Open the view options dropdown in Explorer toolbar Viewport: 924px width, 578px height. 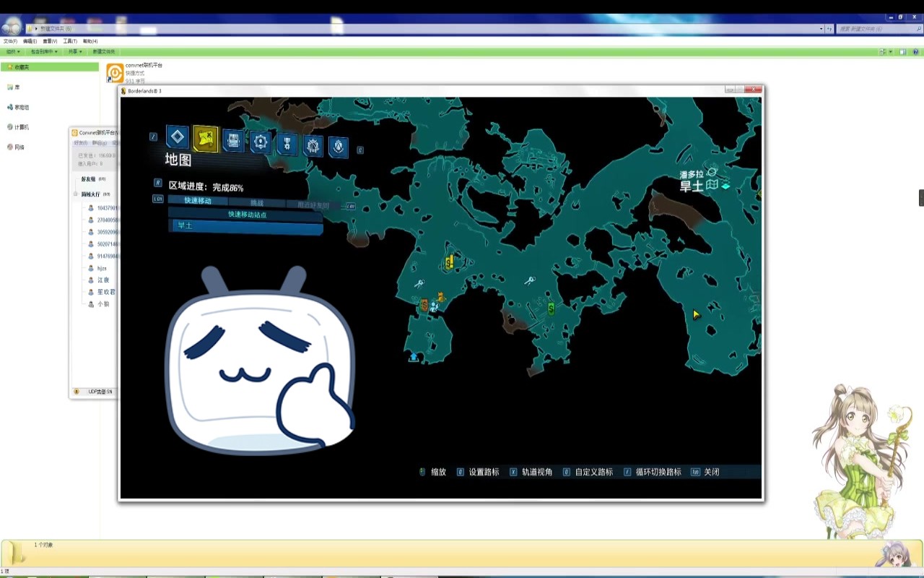(891, 52)
